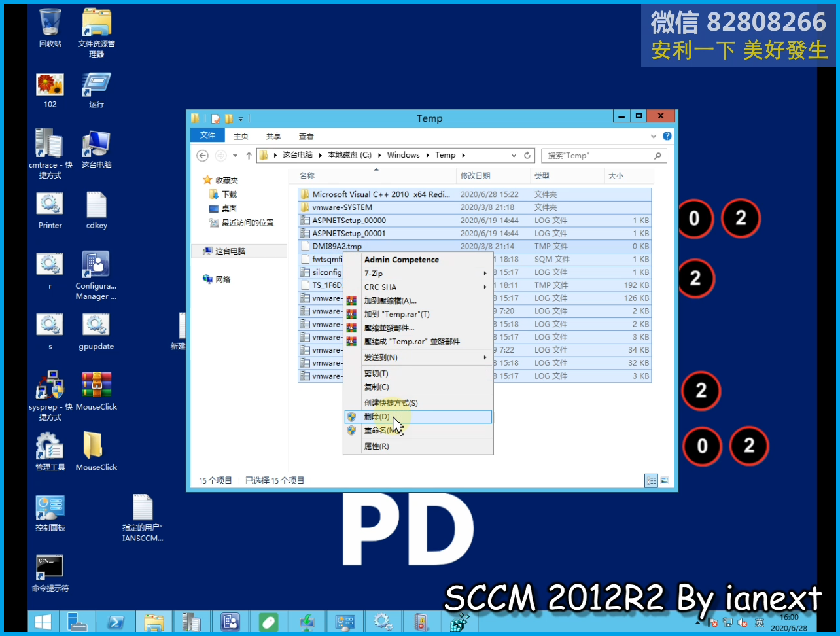Screen dimensions: 840x636
Task: Choose 重命名(M) from the context menu
Action: [x=418, y=430]
